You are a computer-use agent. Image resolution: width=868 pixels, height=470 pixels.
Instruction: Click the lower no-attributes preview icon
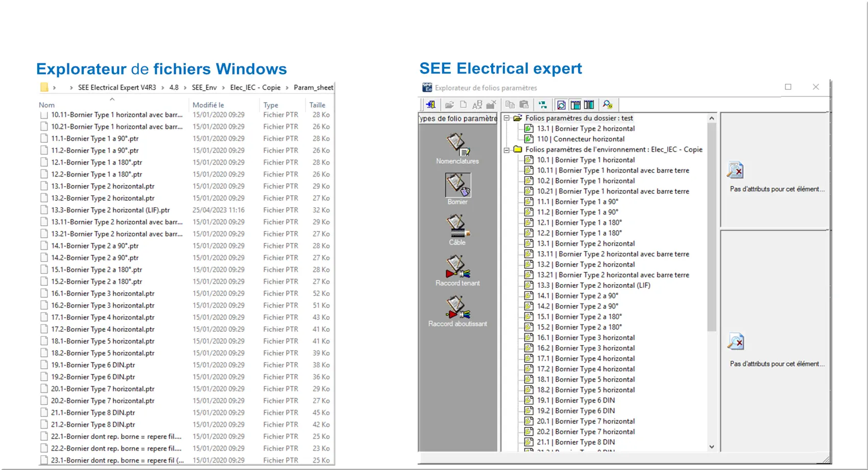click(x=735, y=341)
